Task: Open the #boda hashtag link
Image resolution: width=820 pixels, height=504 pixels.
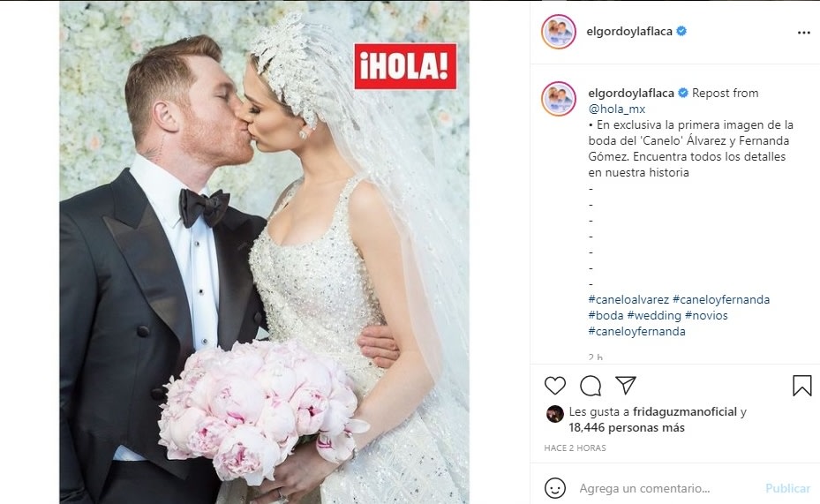Action: click(606, 315)
